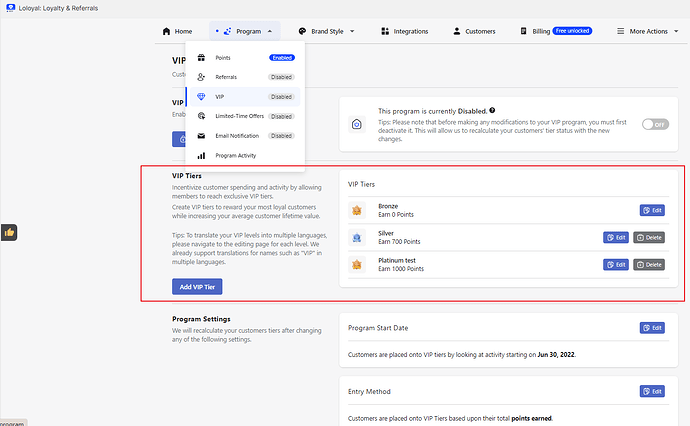Click the Brand Style palette icon
690x426 pixels.
click(302, 31)
